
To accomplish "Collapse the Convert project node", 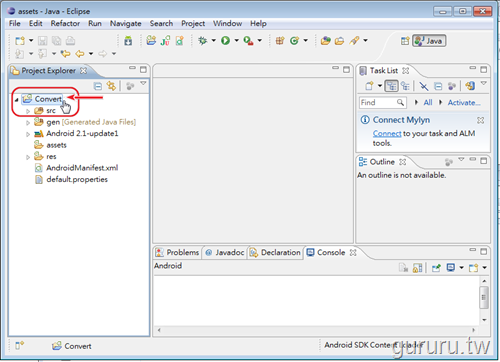I will click(x=16, y=100).
